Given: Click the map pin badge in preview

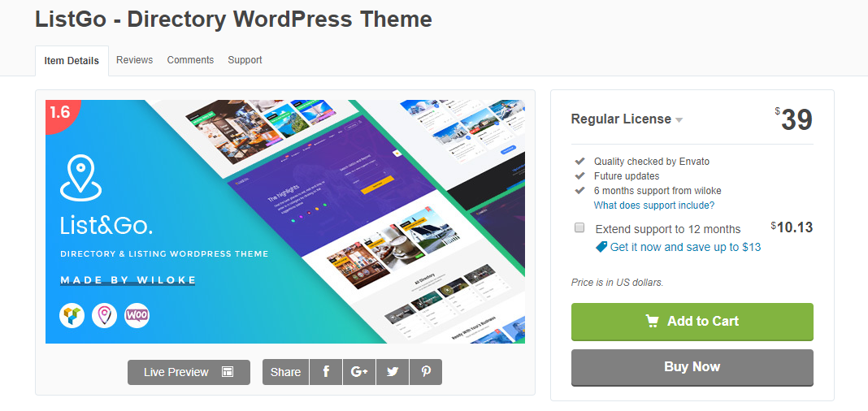Looking at the screenshot, I should 105,315.
